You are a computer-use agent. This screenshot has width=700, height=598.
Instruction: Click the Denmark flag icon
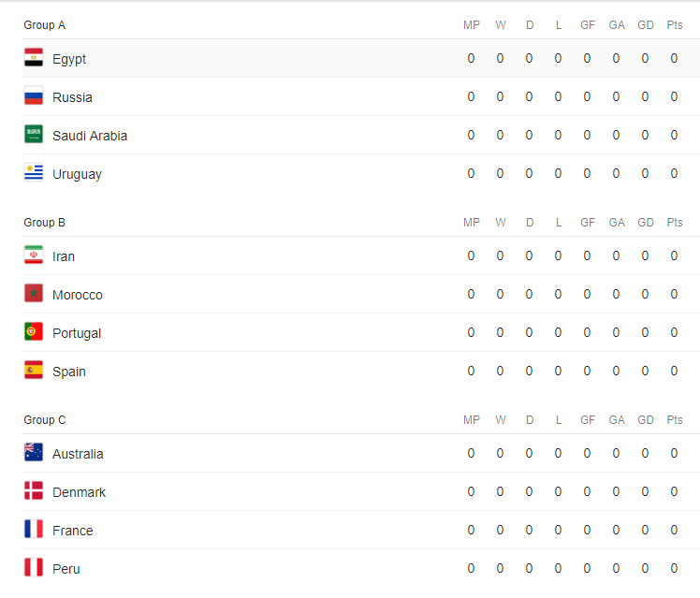34,491
